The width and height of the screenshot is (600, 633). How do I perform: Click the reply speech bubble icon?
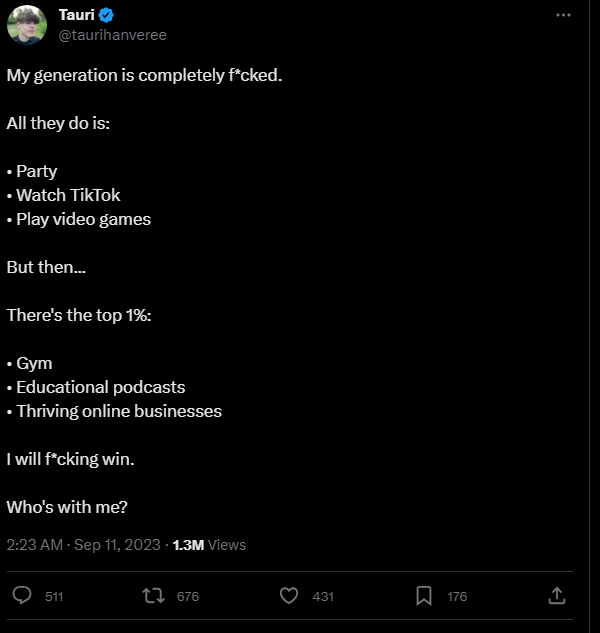22,595
